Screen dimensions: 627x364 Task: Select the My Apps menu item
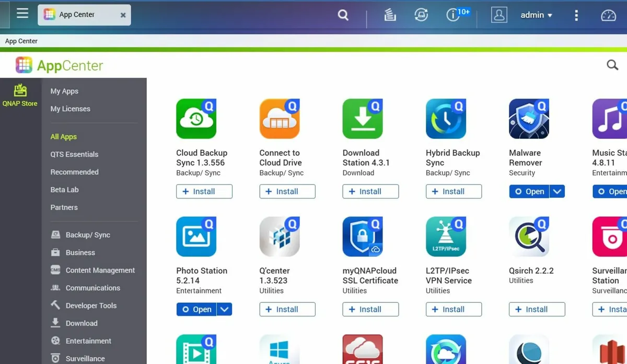tap(64, 91)
